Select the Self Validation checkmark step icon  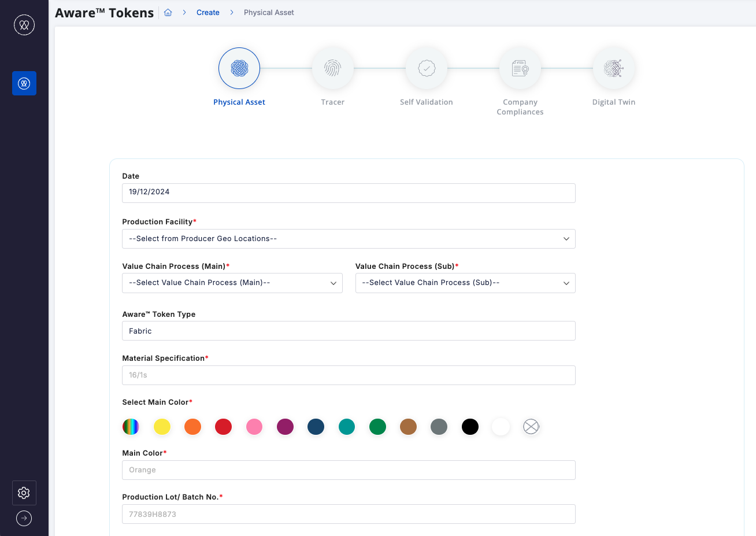(x=427, y=68)
